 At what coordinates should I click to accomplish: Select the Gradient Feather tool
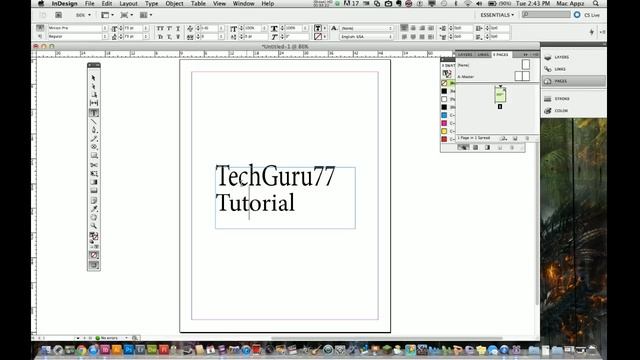pyautogui.click(x=93, y=191)
